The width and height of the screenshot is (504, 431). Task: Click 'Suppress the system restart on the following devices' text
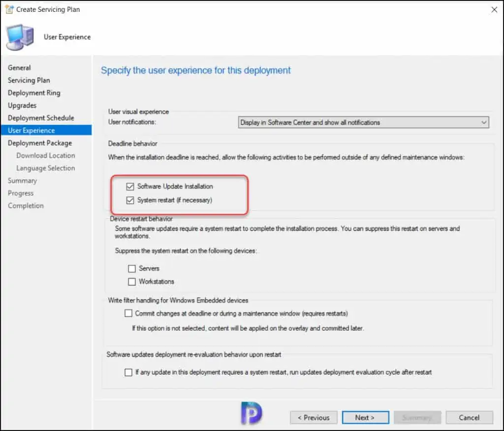click(x=186, y=251)
